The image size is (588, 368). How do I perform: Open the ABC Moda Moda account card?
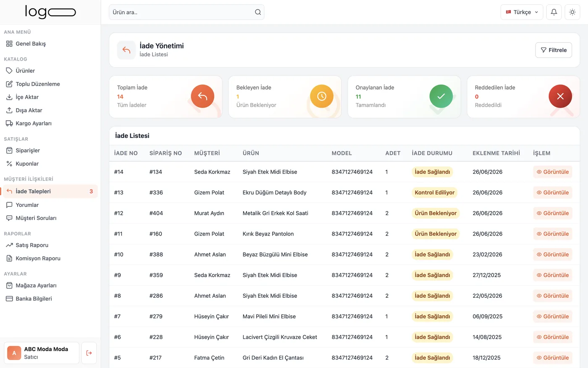[42, 353]
